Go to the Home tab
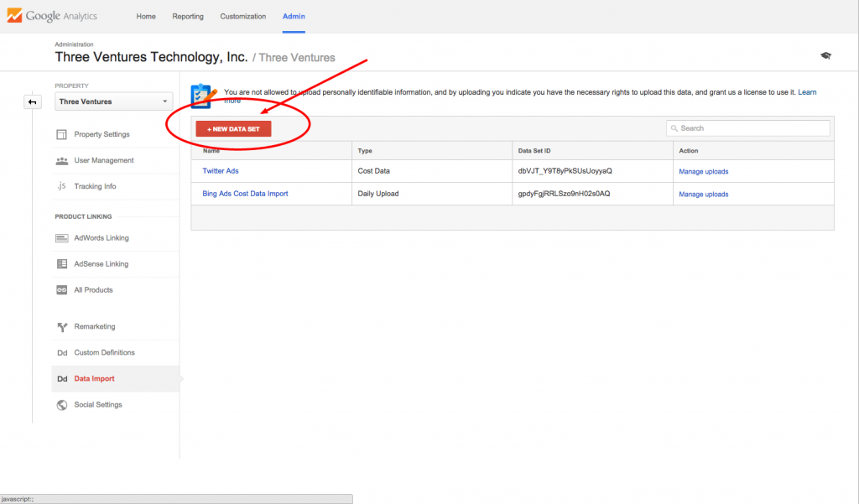This screenshot has height=504, width=859. pos(146,17)
